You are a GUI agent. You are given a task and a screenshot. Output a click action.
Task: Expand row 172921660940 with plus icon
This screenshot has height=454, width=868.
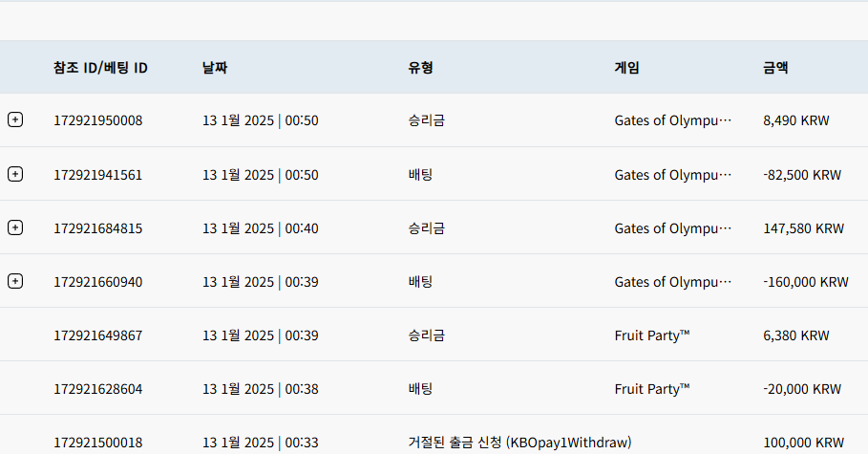pos(15,281)
